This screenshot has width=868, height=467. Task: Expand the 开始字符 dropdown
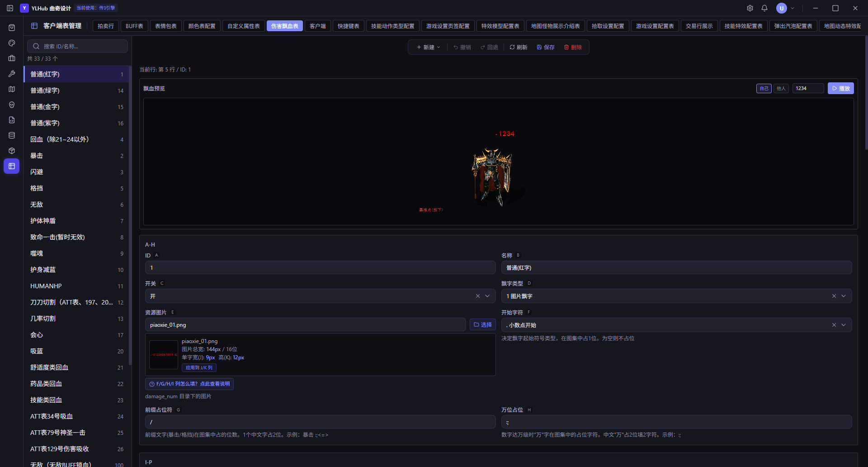(x=844, y=325)
